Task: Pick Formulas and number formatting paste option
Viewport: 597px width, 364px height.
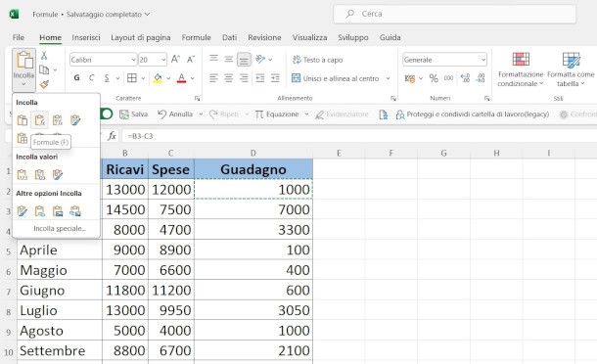Action: click(x=58, y=120)
